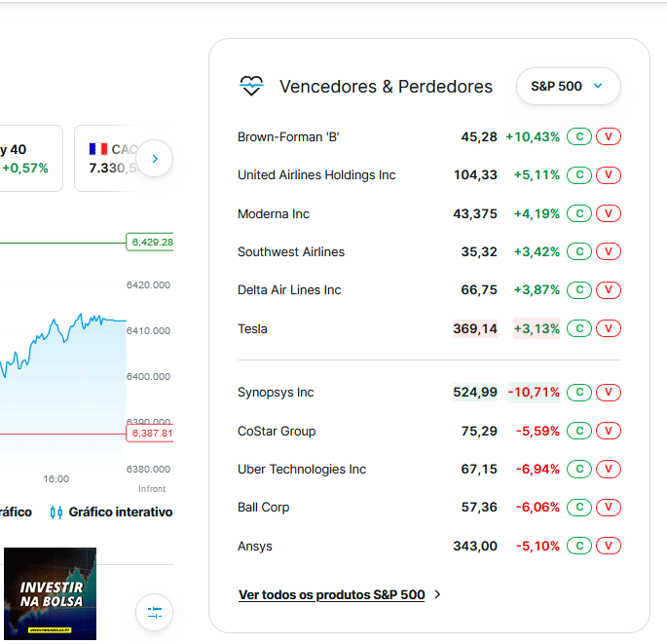The image size is (667, 644).
Task: Click the next arrow in index carousel
Action: (155, 159)
